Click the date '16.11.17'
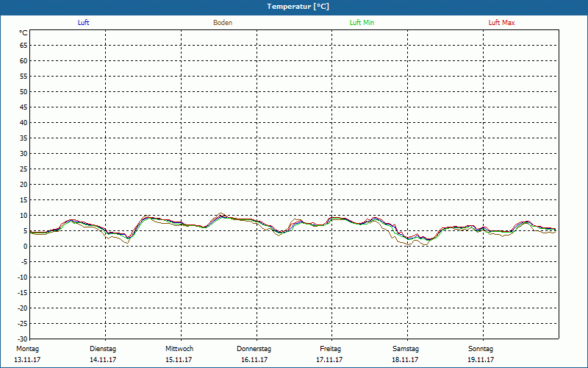Viewport: 588px width, 368px height. coord(254,360)
